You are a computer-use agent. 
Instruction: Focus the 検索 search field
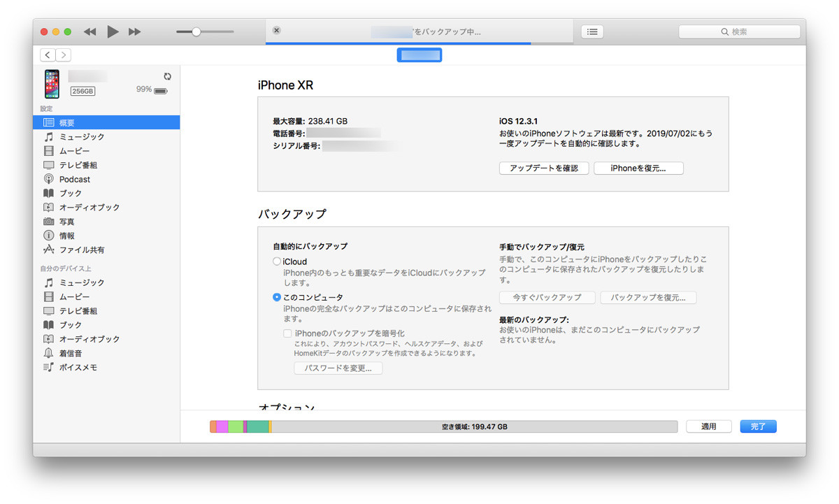[739, 31]
